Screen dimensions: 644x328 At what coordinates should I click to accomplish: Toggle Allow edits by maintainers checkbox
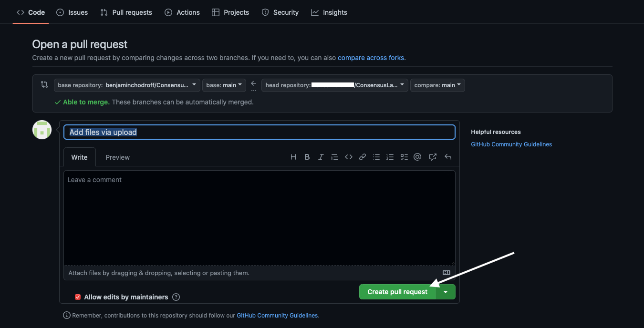click(78, 297)
